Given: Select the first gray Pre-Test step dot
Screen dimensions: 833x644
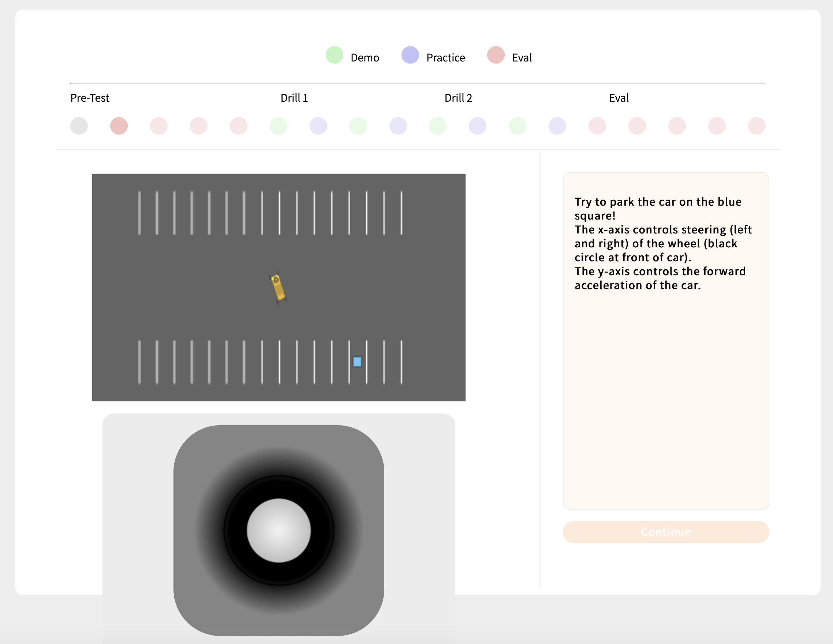Looking at the screenshot, I should [79, 126].
